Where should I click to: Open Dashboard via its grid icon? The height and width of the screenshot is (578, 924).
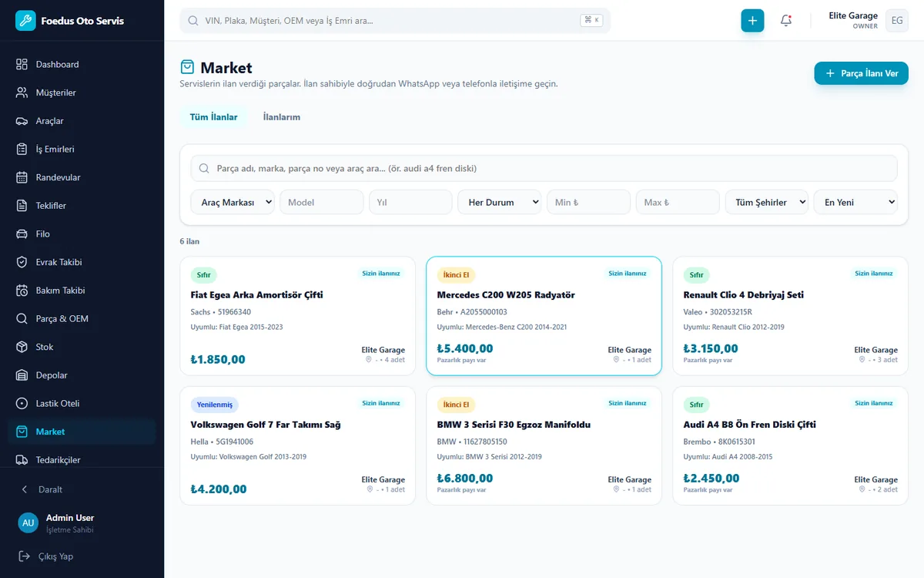[x=22, y=65]
